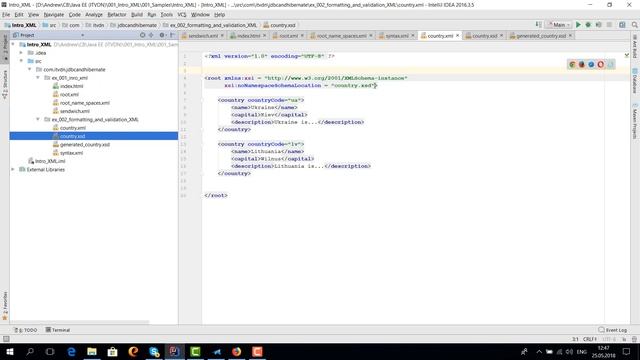Open Search Everywhere magnifier icon
Screen dimensions: 640x360
pyautogui.click(x=634, y=25)
